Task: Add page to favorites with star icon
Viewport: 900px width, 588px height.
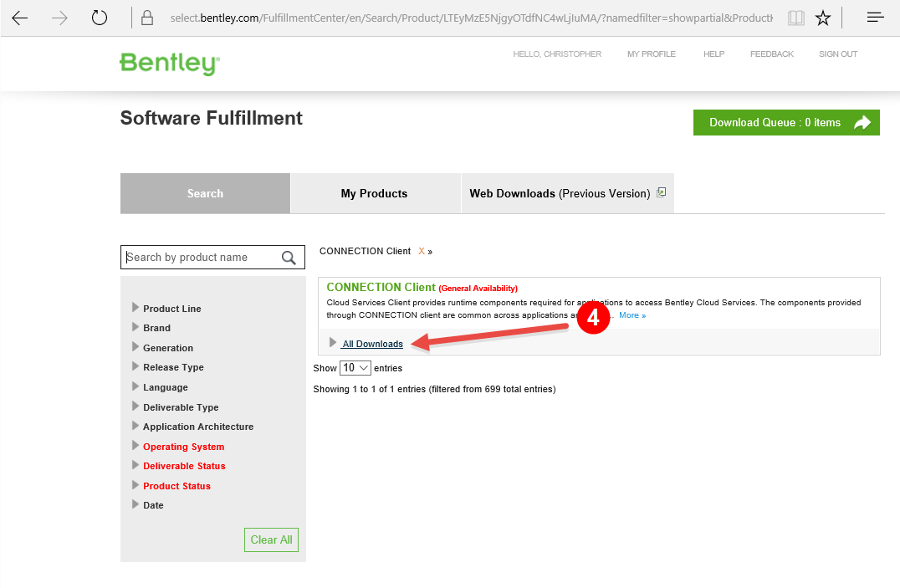Action: click(822, 18)
